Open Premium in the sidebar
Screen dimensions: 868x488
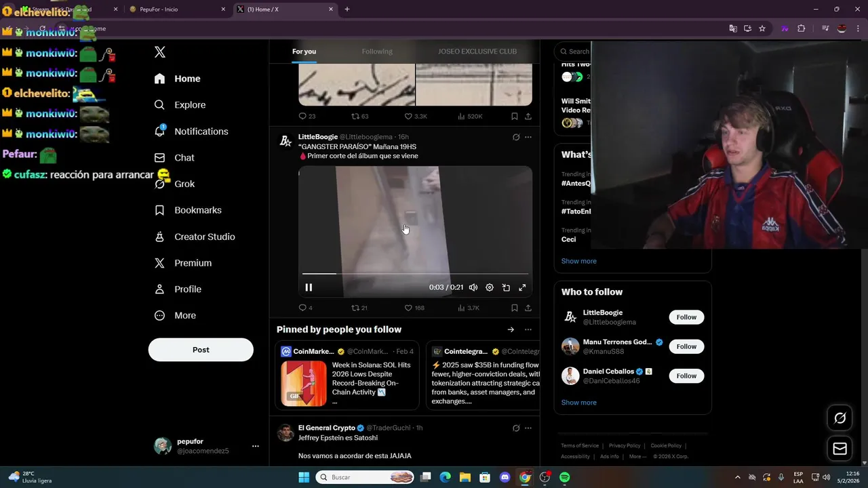tap(183, 263)
